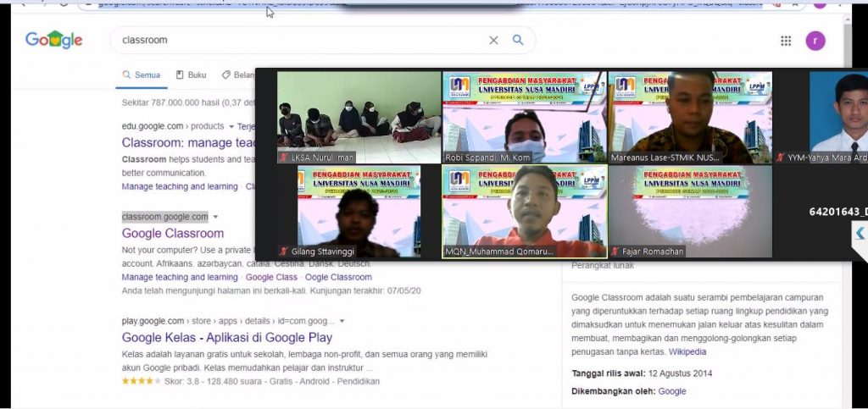The width and height of the screenshot is (868, 409).
Task: Expand dropdown arrow beside play.google.com result
Action: (x=342, y=322)
